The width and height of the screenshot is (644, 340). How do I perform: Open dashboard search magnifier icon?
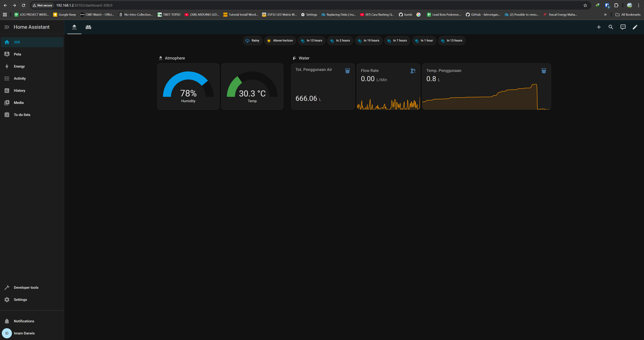[610, 27]
